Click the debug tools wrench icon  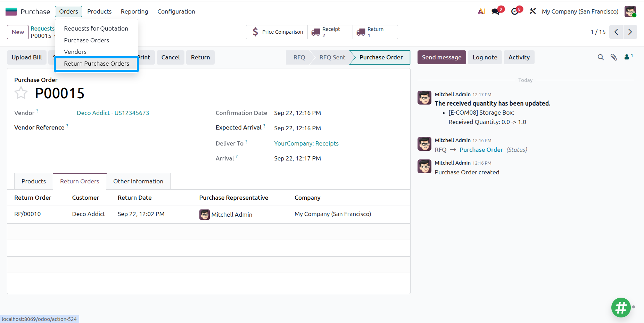532,11
